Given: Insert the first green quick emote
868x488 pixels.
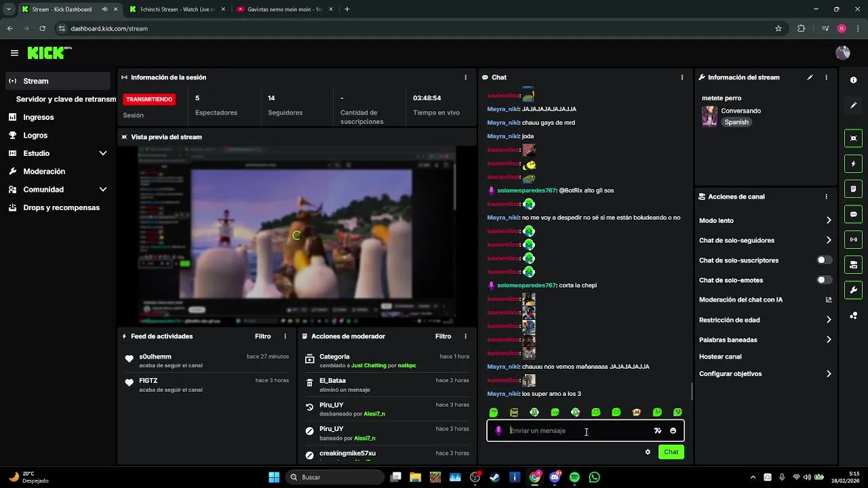Looking at the screenshot, I should click(x=494, y=412).
